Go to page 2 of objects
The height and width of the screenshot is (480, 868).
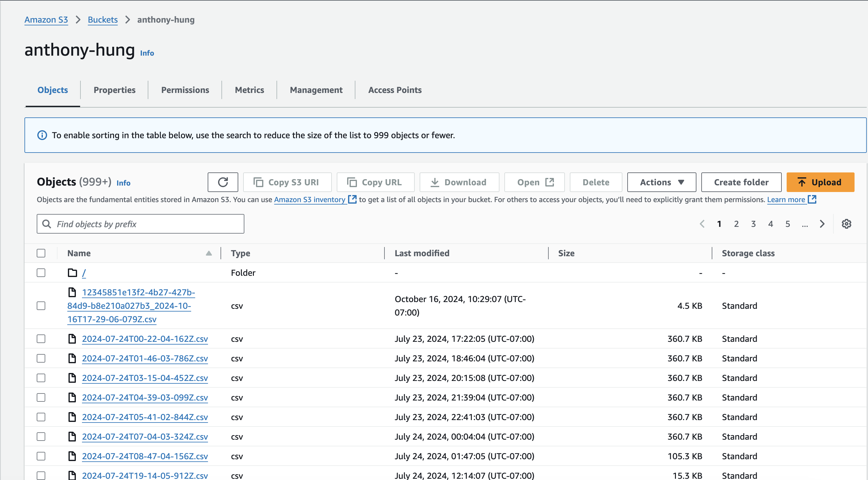(736, 224)
